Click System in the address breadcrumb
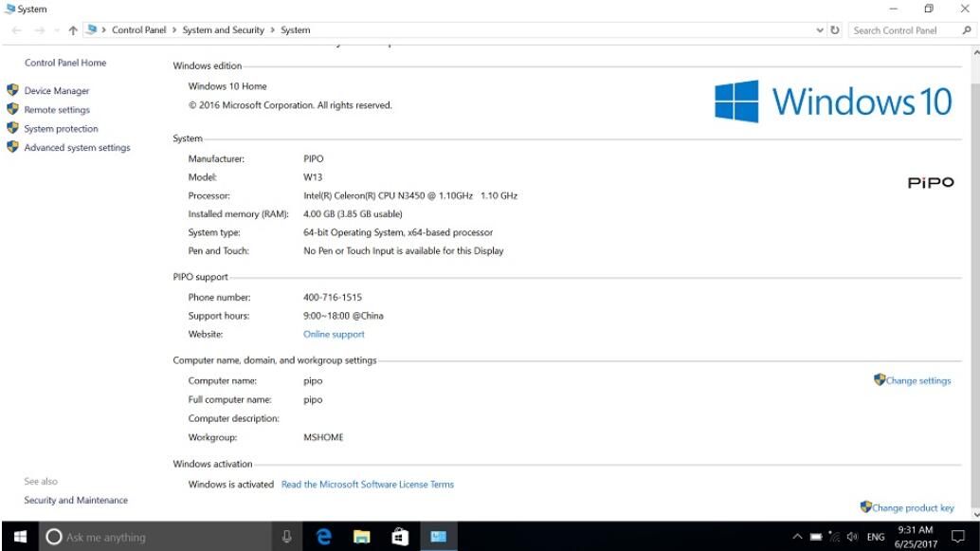This screenshot has width=980, height=551. click(295, 30)
